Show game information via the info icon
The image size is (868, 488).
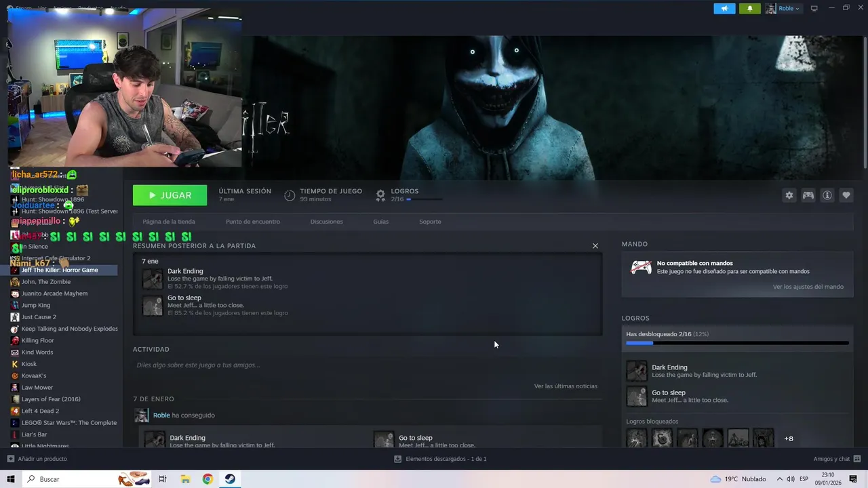click(827, 195)
